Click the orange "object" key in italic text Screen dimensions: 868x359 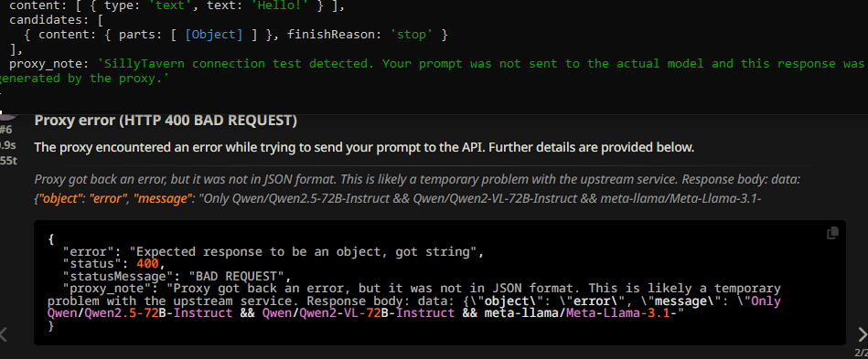[61, 198]
